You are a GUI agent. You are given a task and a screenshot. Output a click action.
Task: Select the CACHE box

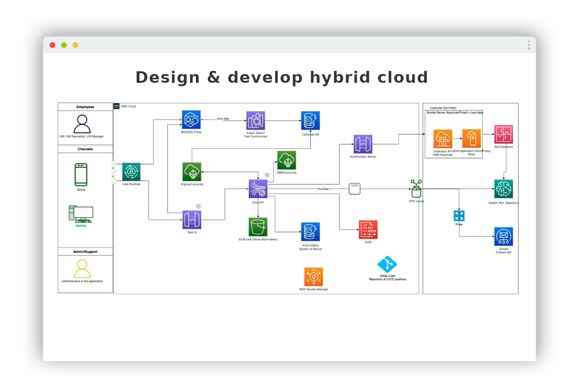(355, 189)
